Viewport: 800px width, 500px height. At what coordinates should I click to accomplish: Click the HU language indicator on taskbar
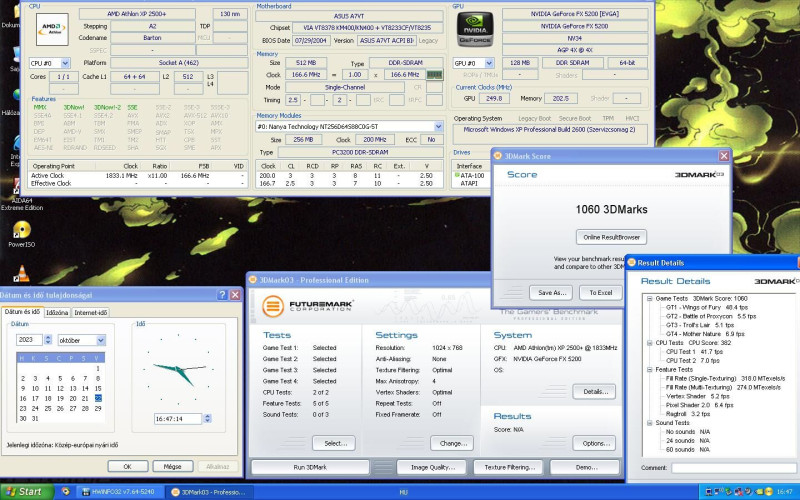pos(403,492)
